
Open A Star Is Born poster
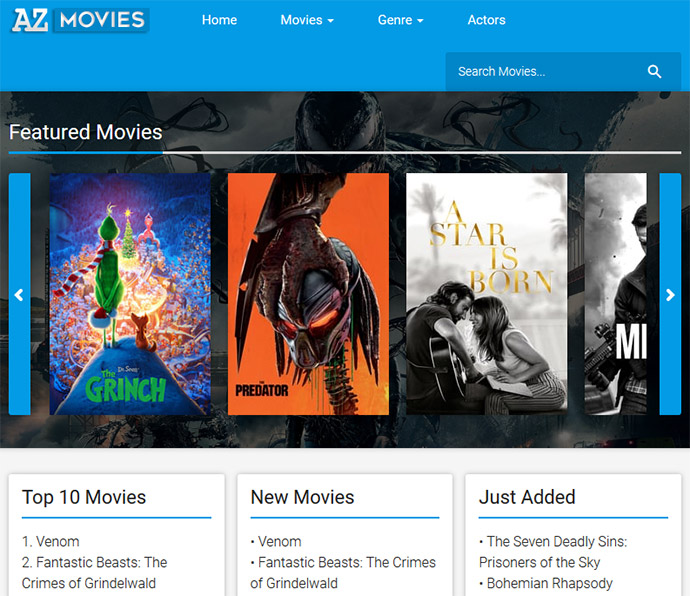point(486,294)
